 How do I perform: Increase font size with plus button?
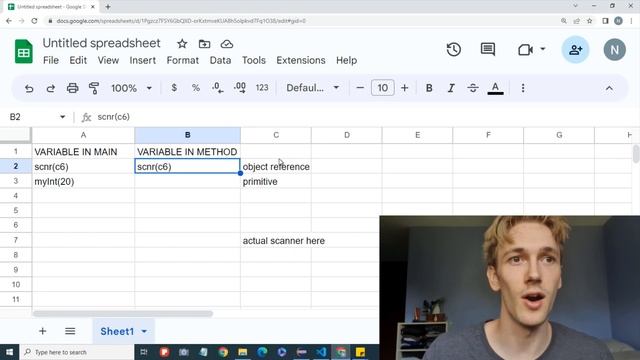(x=404, y=88)
